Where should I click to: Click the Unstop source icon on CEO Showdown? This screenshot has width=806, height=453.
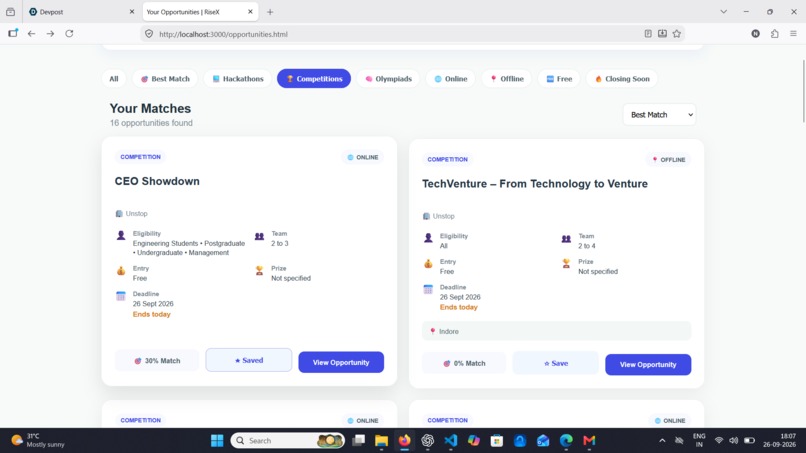[x=119, y=213]
